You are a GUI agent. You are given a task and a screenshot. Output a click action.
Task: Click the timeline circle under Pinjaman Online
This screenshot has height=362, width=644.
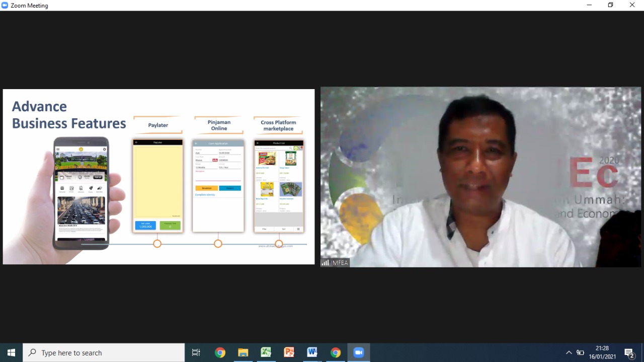tap(218, 244)
